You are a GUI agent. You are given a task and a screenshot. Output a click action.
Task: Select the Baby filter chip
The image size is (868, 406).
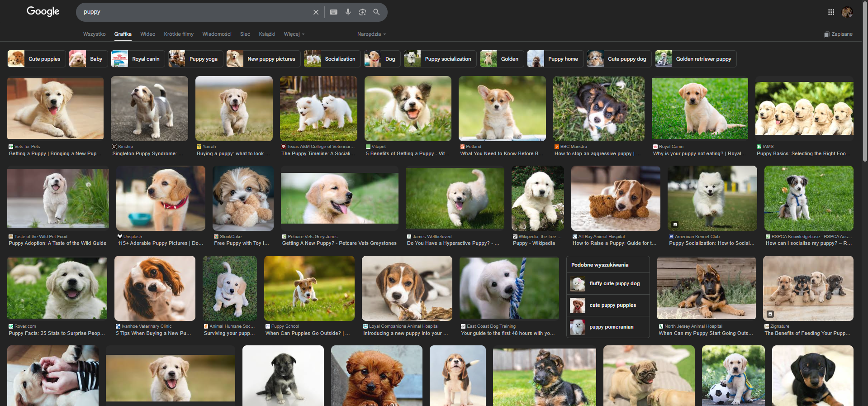(88, 59)
